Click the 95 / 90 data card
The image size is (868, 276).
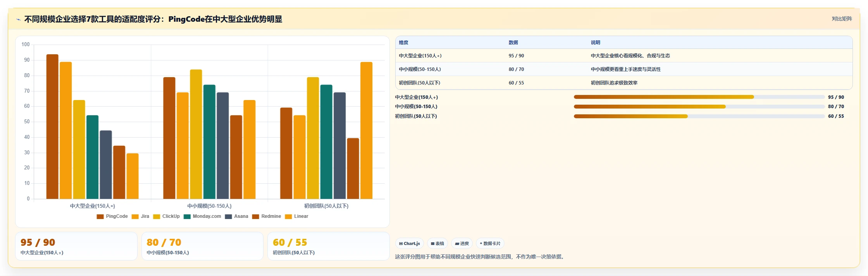point(76,246)
